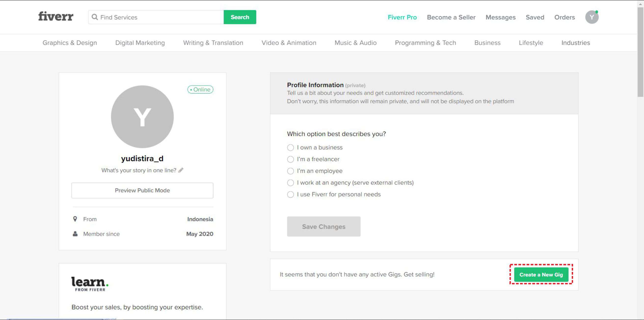The image size is (644, 320).
Task: Choose "I use Fiverr for personal needs"
Action: [x=290, y=195]
